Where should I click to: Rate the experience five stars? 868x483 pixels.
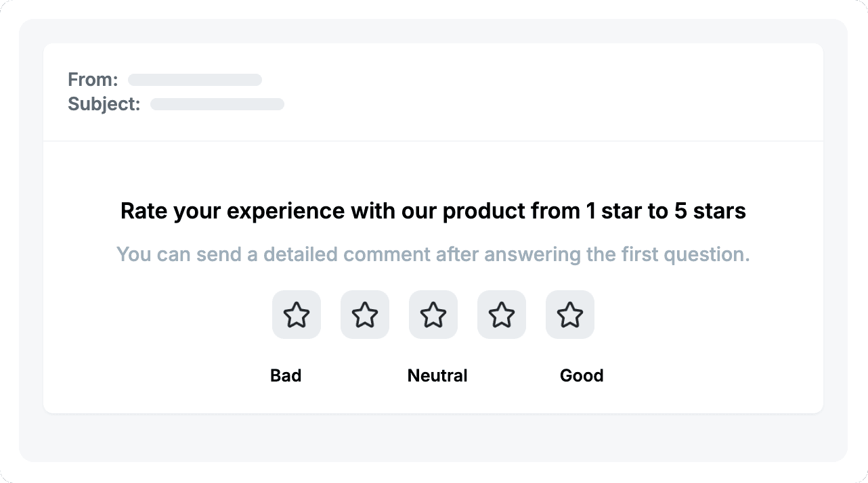(x=569, y=315)
